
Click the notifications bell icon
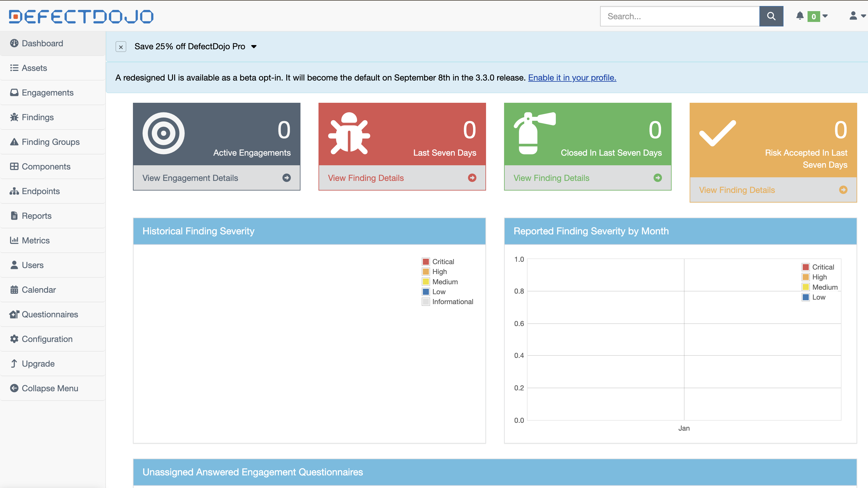800,16
